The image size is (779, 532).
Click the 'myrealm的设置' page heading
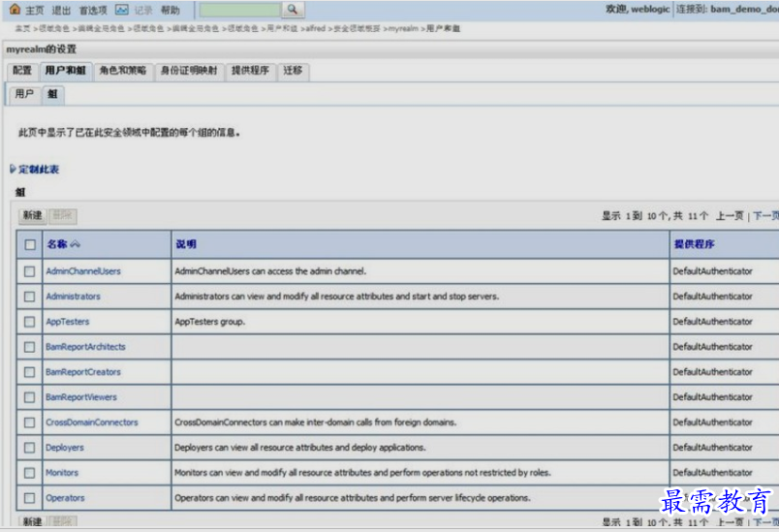click(x=42, y=49)
